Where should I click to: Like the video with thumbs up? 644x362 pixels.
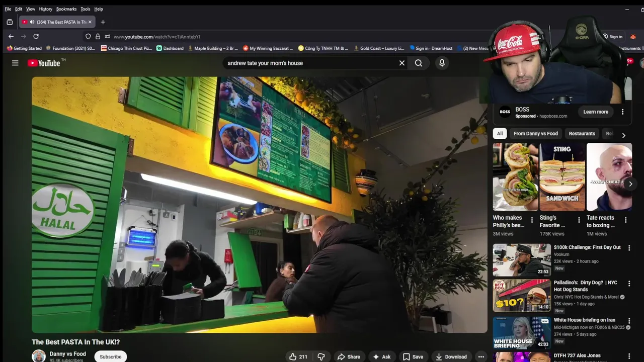click(x=298, y=356)
